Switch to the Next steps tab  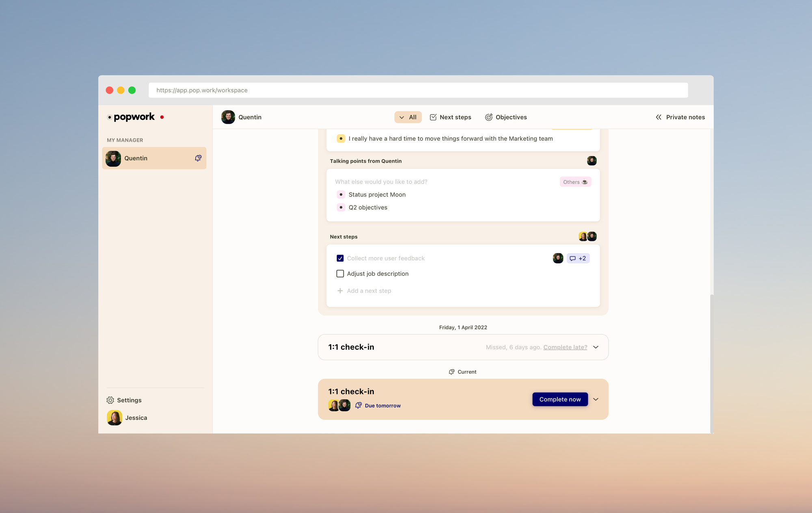pyautogui.click(x=451, y=117)
